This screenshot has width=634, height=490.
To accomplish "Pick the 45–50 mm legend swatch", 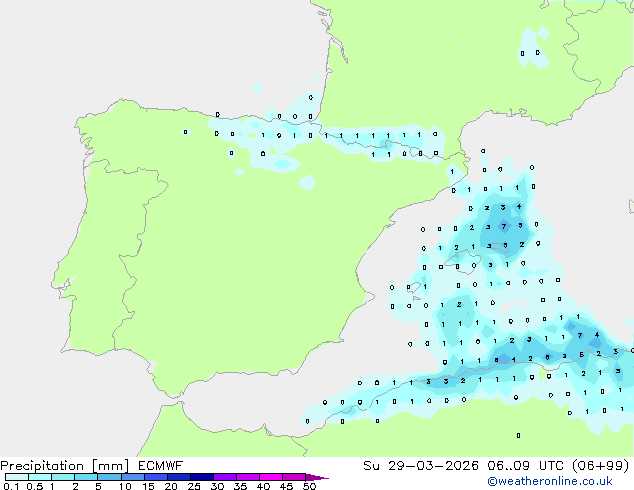I will click(294, 477).
